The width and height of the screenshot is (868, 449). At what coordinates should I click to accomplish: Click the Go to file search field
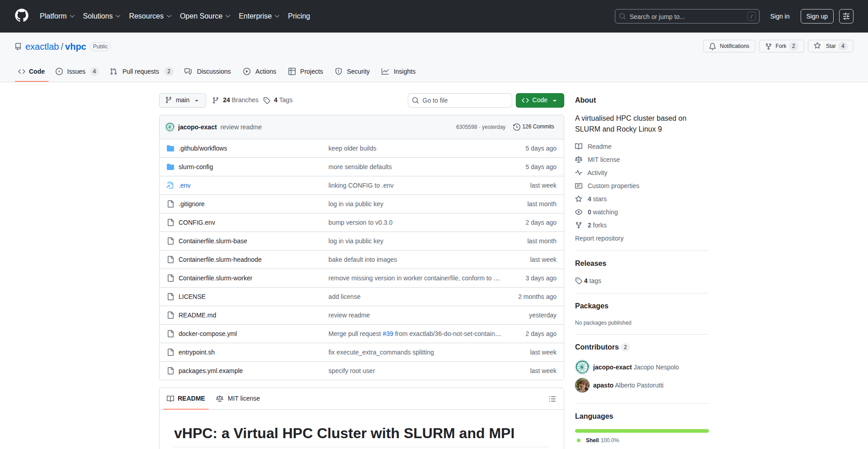pyautogui.click(x=460, y=100)
